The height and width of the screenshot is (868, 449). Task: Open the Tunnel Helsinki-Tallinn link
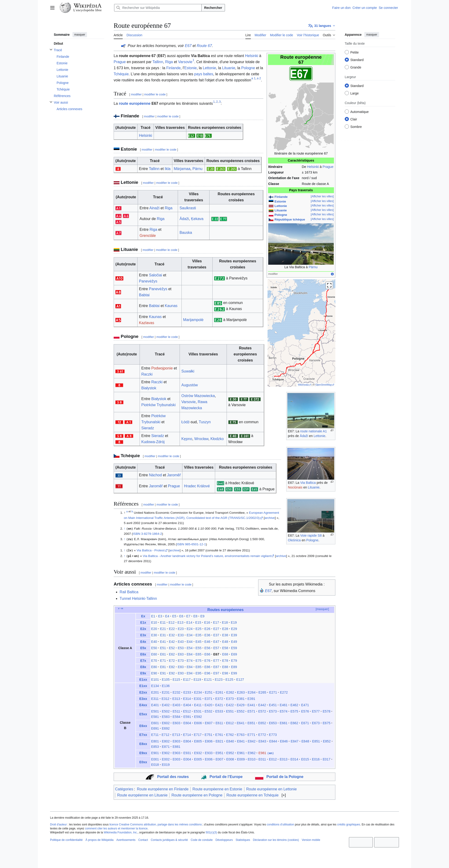(x=138, y=598)
